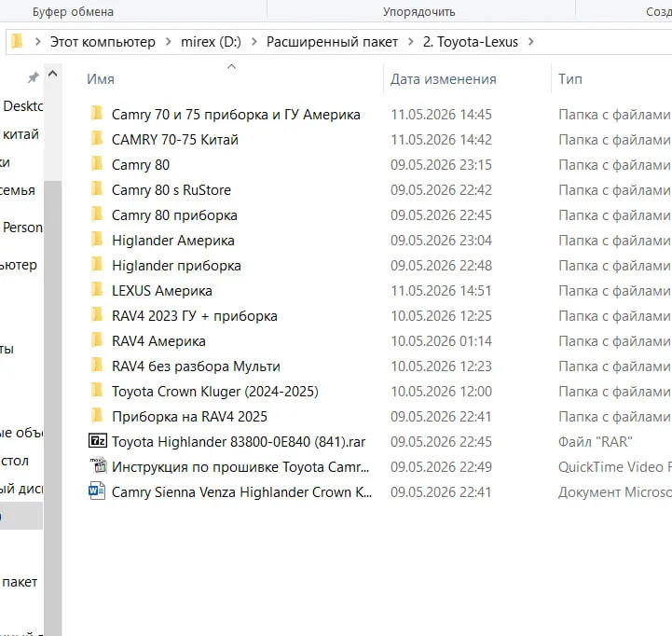Select Person item in the navigation pane
This screenshot has height=636, width=672.
click(22, 228)
